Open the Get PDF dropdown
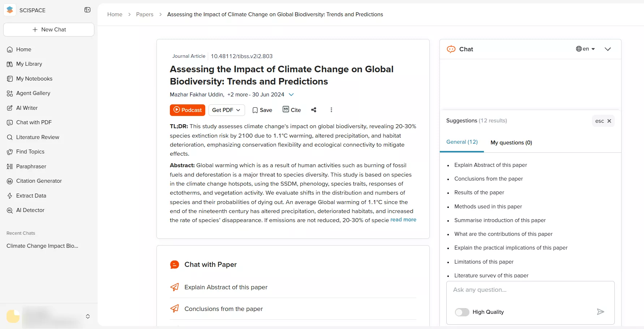644x329 pixels. point(227,110)
